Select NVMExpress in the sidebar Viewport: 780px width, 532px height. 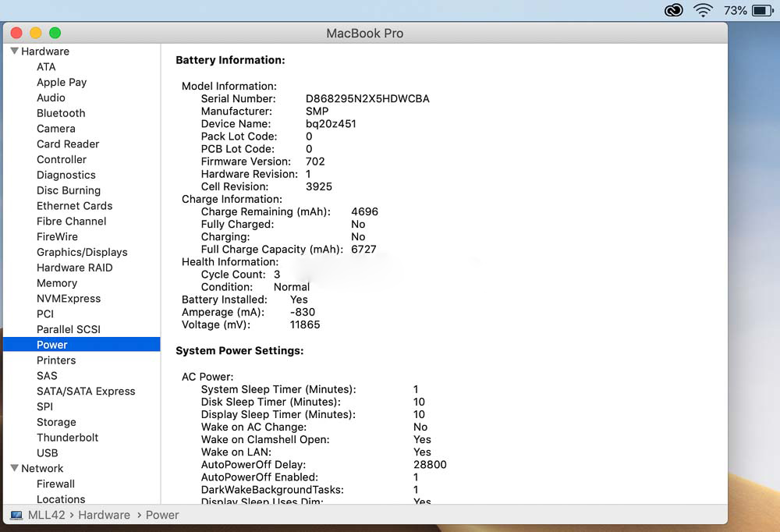click(68, 298)
